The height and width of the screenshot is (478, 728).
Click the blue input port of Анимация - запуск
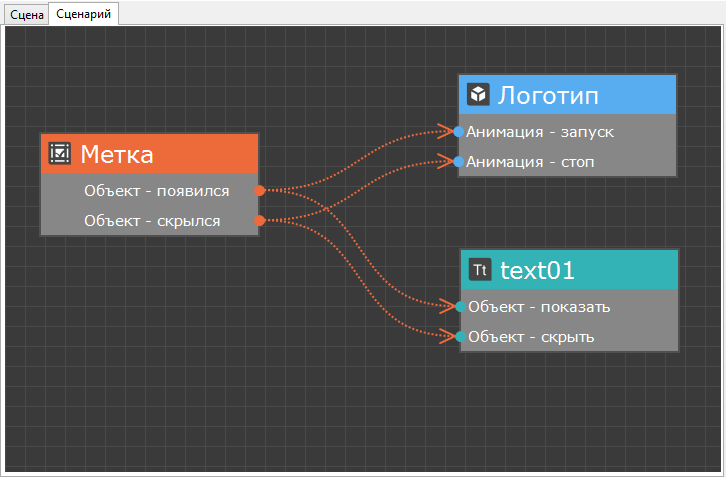coord(459,131)
